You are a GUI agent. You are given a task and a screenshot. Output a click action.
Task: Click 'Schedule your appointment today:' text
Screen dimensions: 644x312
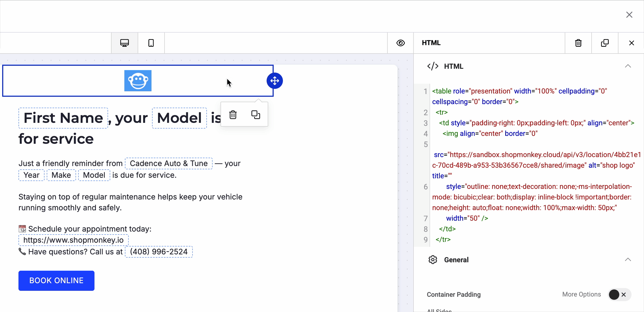point(90,229)
